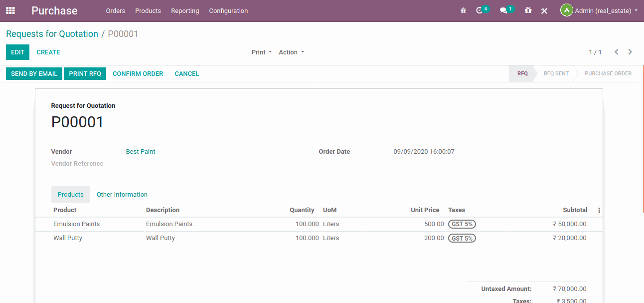This screenshot has width=644, height=303.
Task: Activate the debug bug icon
Action: click(x=463, y=10)
